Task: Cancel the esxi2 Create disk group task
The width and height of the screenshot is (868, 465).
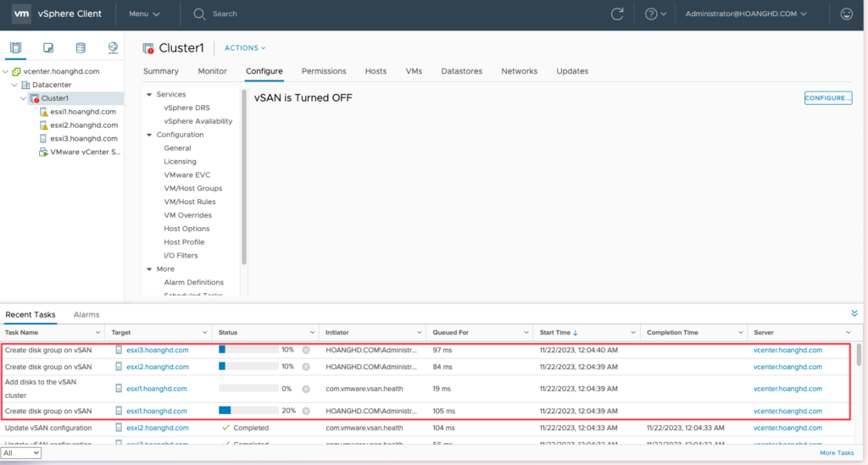Action: tap(306, 367)
